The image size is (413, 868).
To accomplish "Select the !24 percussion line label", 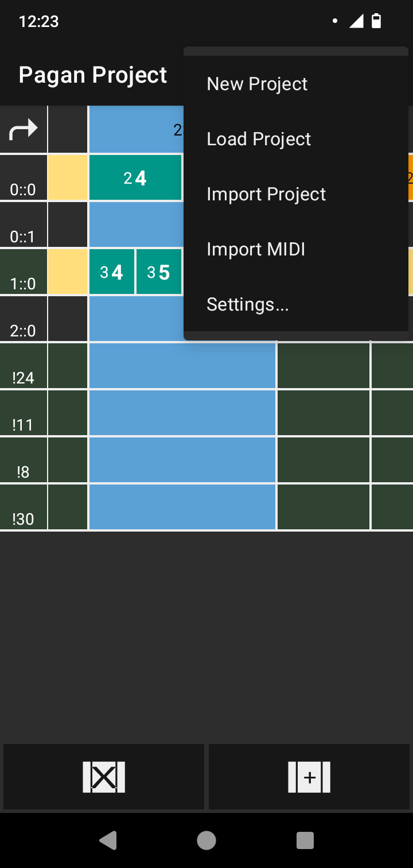I will point(24,366).
